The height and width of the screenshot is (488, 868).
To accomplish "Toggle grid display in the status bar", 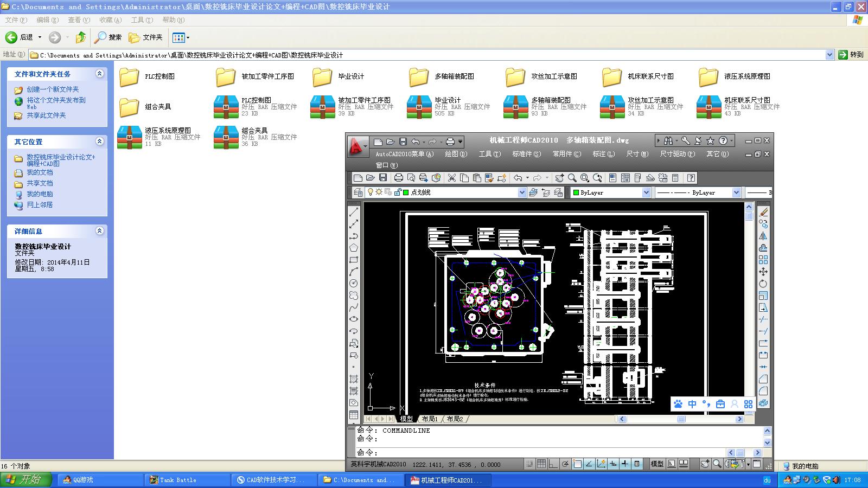I will pyautogui.click(x=541, y=464).
